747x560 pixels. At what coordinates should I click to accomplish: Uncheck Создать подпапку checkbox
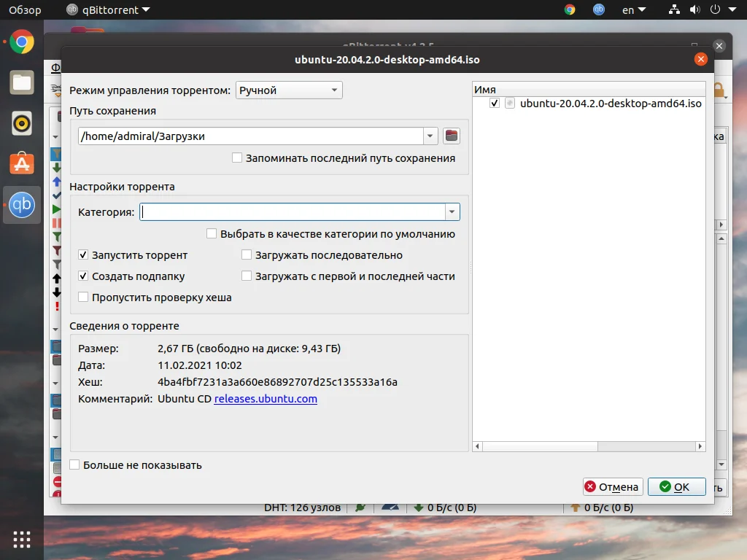coord(83,276)
